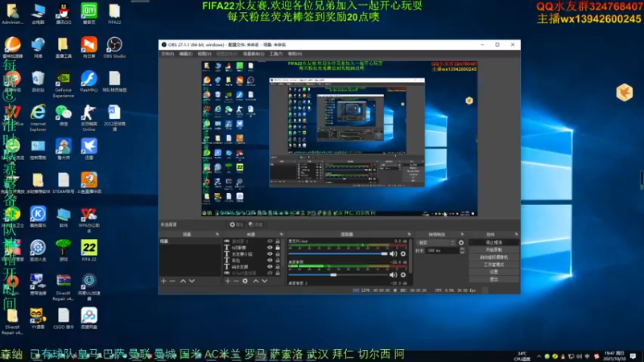
Task: Click the Exit (退出) button in OBS
Action: [x=493, y=279]
